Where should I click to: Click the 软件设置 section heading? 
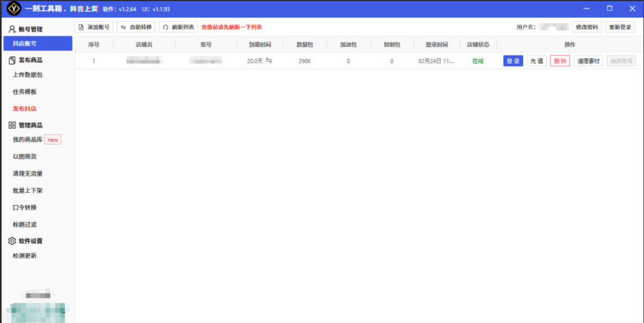pyautogui.click(x=30, y=241)
